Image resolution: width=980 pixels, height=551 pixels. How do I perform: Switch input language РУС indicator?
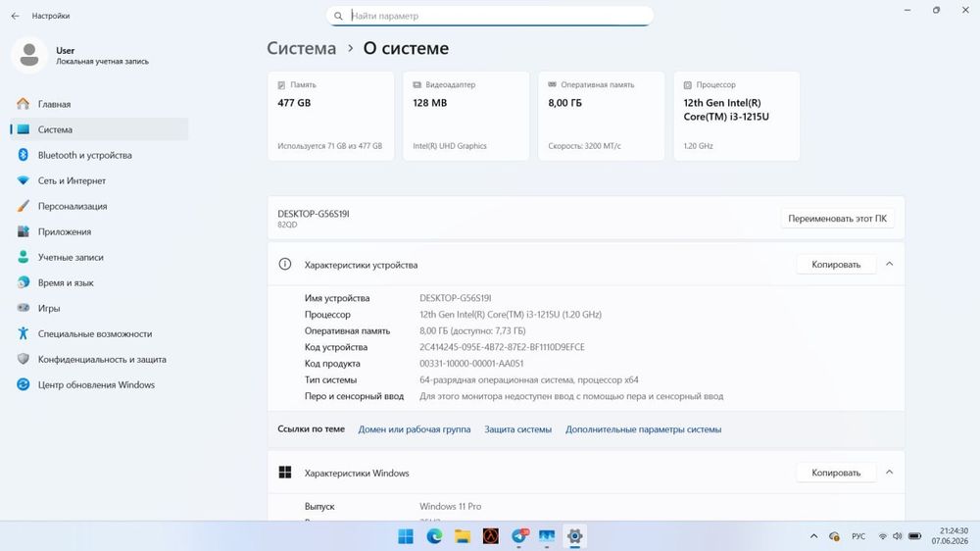[x=858, y=536]
